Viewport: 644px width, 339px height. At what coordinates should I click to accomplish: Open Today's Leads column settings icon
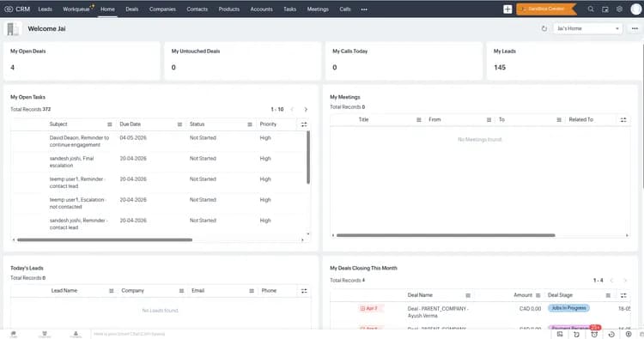(x=304, y=291)
